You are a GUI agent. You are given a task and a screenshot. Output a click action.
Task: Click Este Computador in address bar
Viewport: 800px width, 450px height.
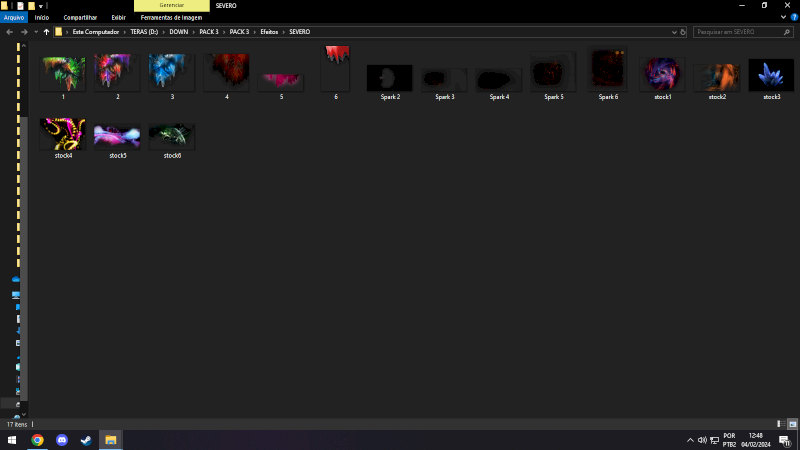pyautogui.click(x=95, y=32)
